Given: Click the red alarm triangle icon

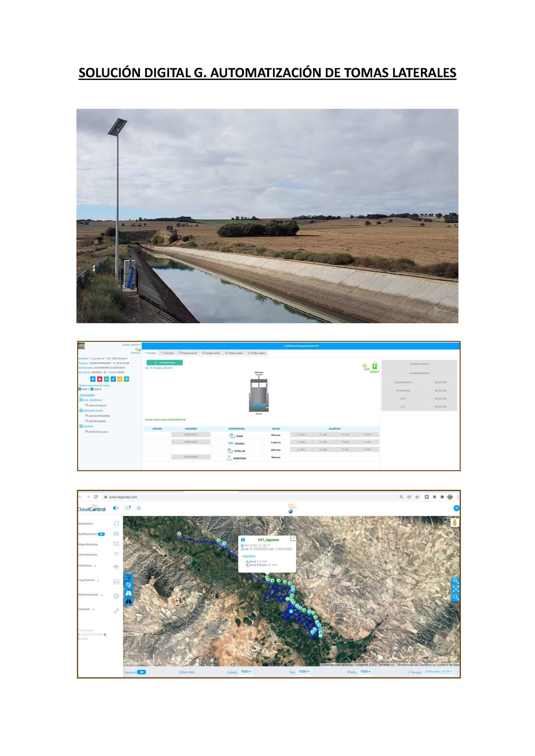Looking at the screenshot, I should pyautogui.click(x=100, y=379).
